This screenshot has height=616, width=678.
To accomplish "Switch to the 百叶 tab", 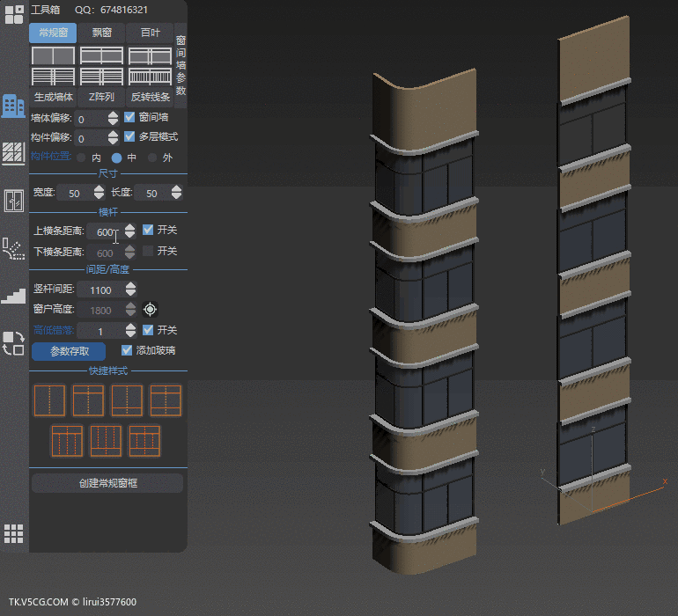I will tap(150, 33).
